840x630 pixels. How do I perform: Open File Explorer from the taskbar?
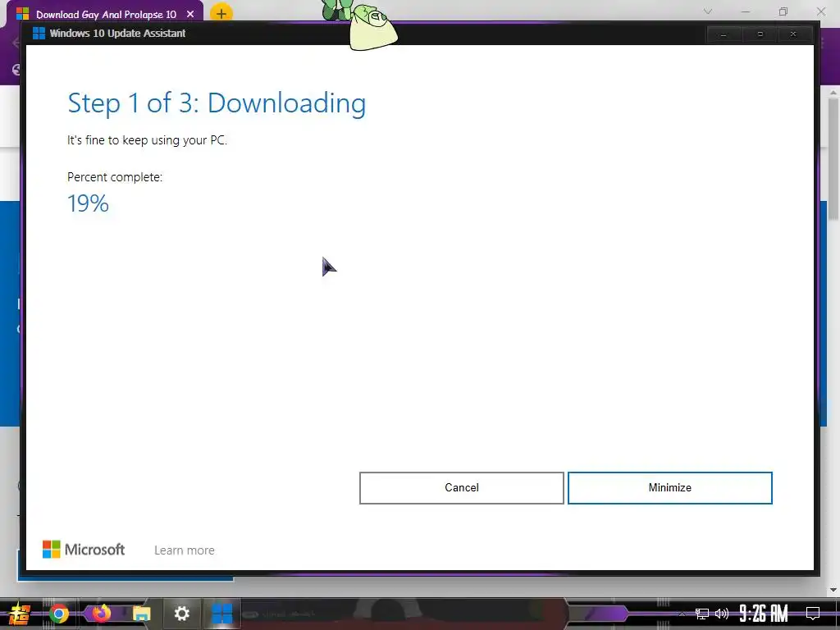point(141,614)
